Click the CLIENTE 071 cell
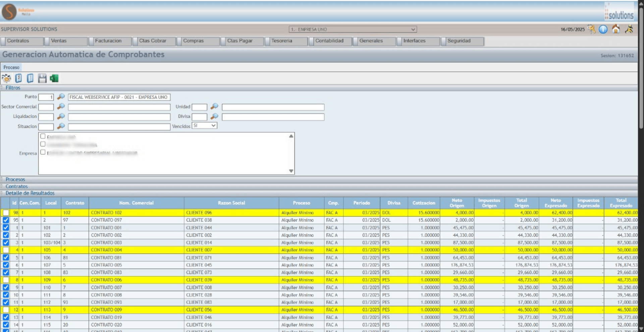644x332 pixels. tap(231, 258)
